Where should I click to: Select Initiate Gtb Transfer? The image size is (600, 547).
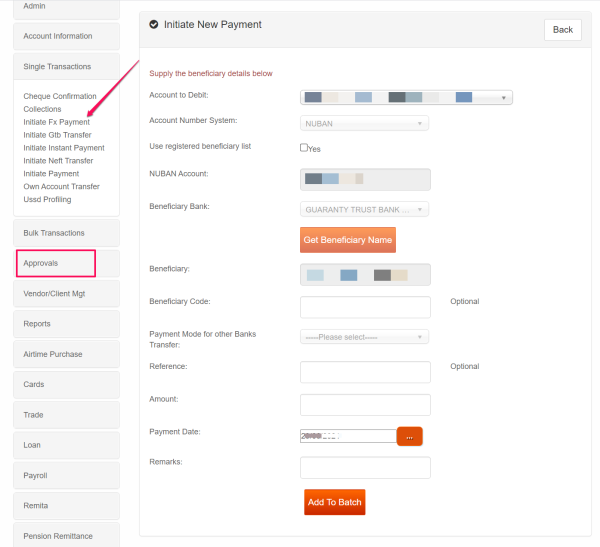pos(57,135)
